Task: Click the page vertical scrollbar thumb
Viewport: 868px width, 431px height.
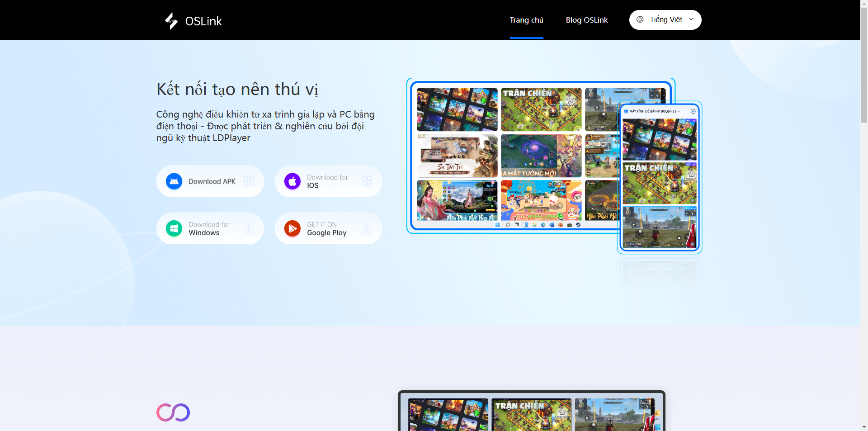Action: pos(864,63)
